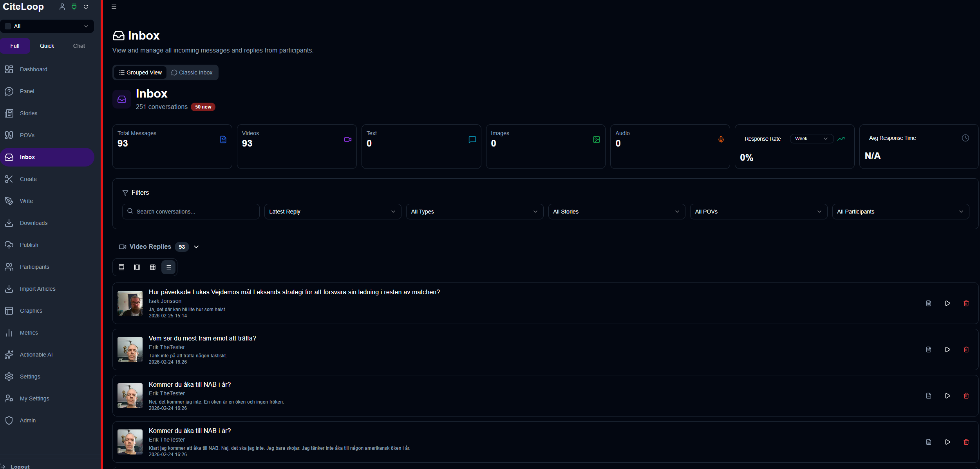Image resolution: width=980 pixels, height=469 pixels.
Task: Select the list layout view
Action: [168, 267]
